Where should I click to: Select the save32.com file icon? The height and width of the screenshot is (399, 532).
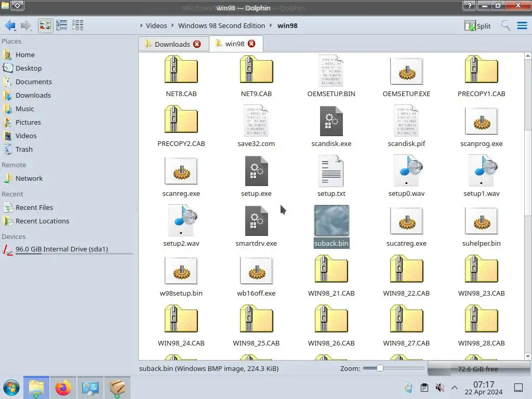256,121
